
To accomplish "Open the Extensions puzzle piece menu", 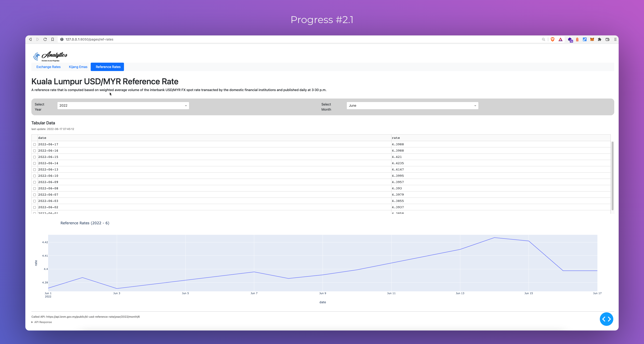I will point(600,39).
